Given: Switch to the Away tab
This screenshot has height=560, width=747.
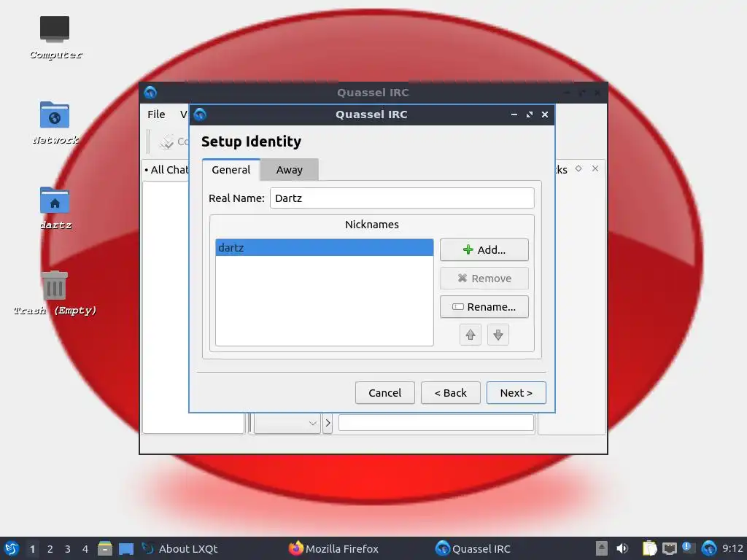Looking at the screenshot, I should click(289, 170).
